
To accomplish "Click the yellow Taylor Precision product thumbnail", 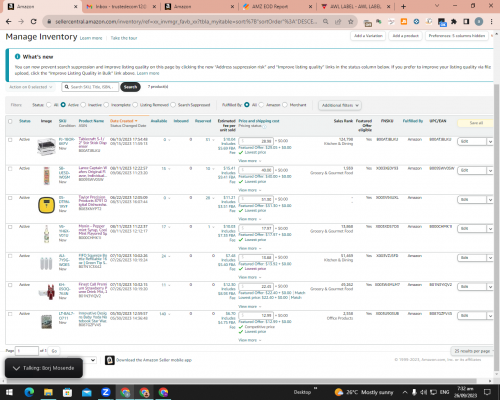I will pos(46,205).
